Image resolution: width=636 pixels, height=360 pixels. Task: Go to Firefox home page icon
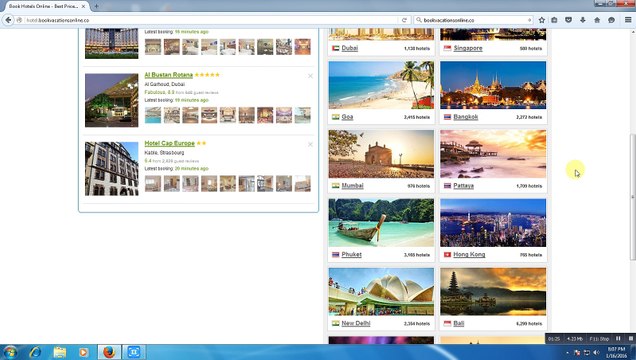(597, 20)
